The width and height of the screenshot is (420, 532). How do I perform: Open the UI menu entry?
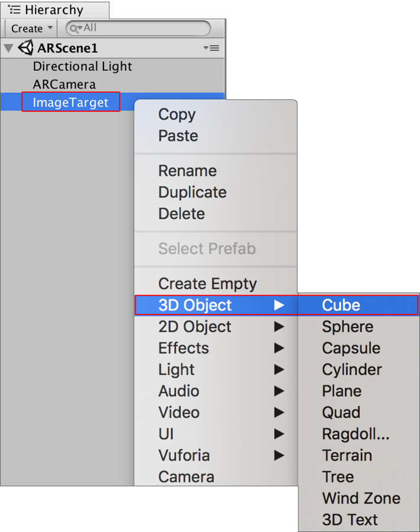[x=216, y=434]
